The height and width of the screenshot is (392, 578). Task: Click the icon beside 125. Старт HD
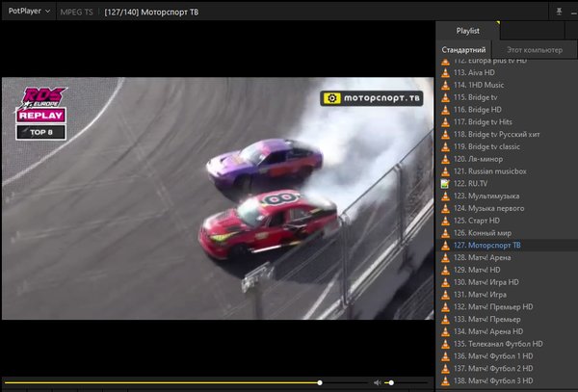click(x=445, y=220)
